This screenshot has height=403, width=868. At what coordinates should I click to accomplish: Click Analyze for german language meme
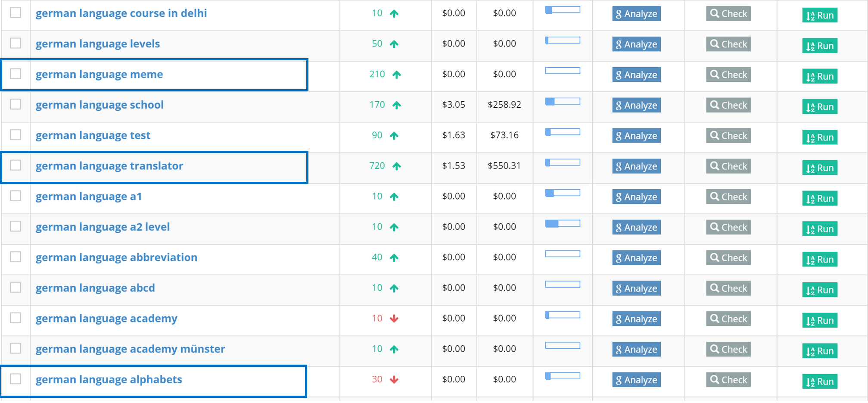click(x=636, y=75)
